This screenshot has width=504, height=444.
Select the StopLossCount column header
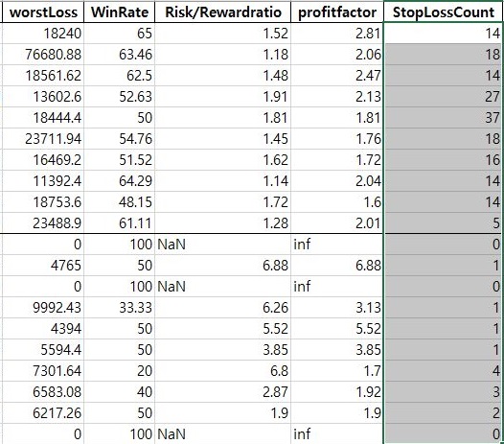(444, 12)
